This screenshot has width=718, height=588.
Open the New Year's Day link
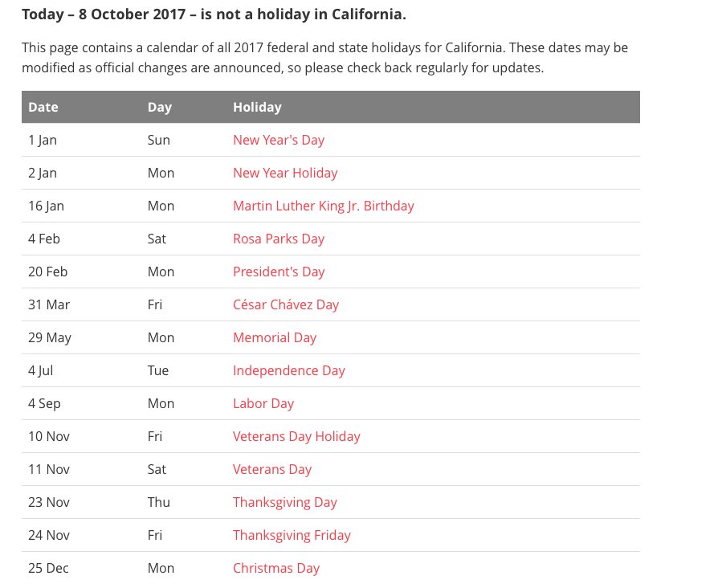[x=279, y=140]
